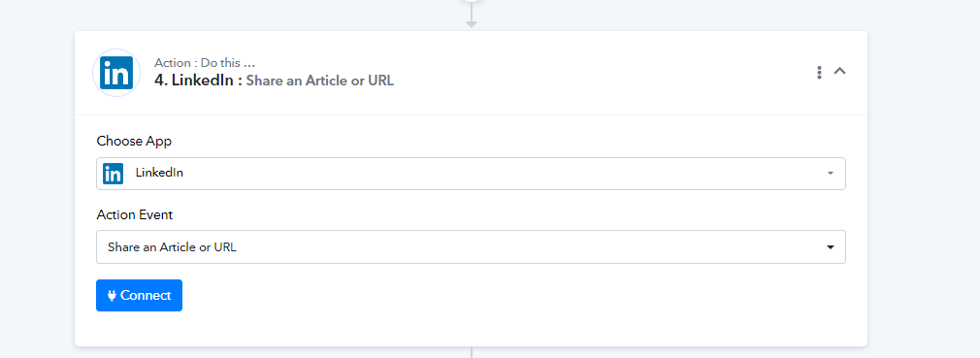
Task: Click the circular add-step node at top
Action: click(472, 1)
